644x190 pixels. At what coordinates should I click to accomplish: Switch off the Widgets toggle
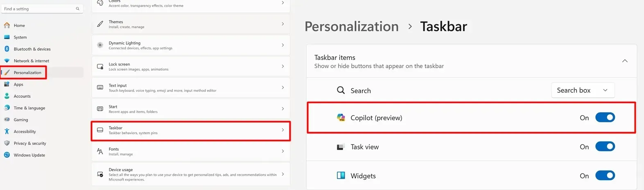click(x=605, y=176)
